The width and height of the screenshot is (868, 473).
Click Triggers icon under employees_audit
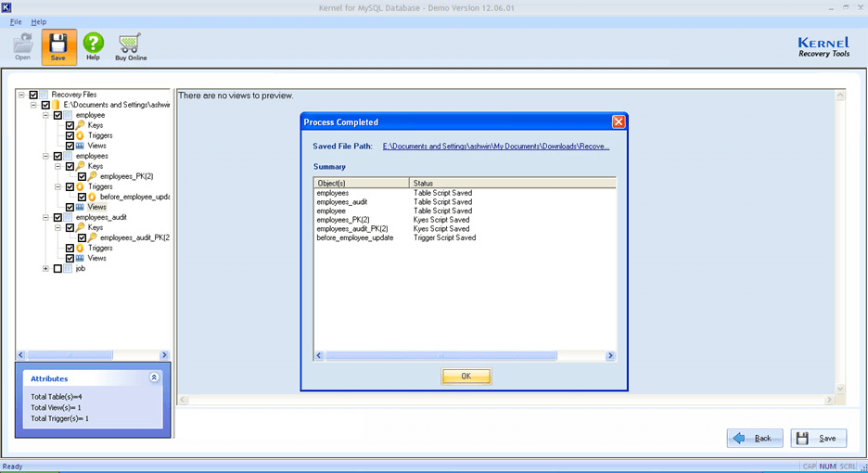(x=81, y=249)
